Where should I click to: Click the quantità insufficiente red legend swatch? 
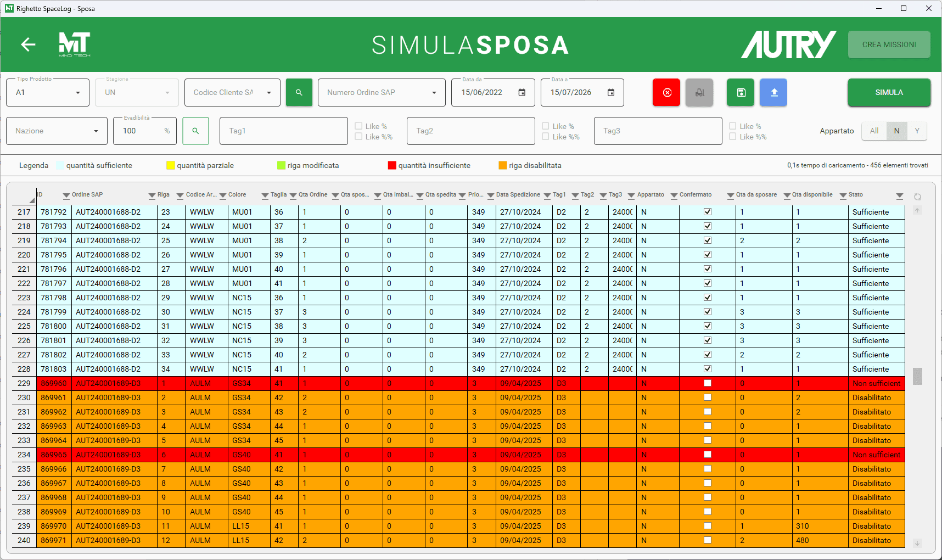click(392, 165)
